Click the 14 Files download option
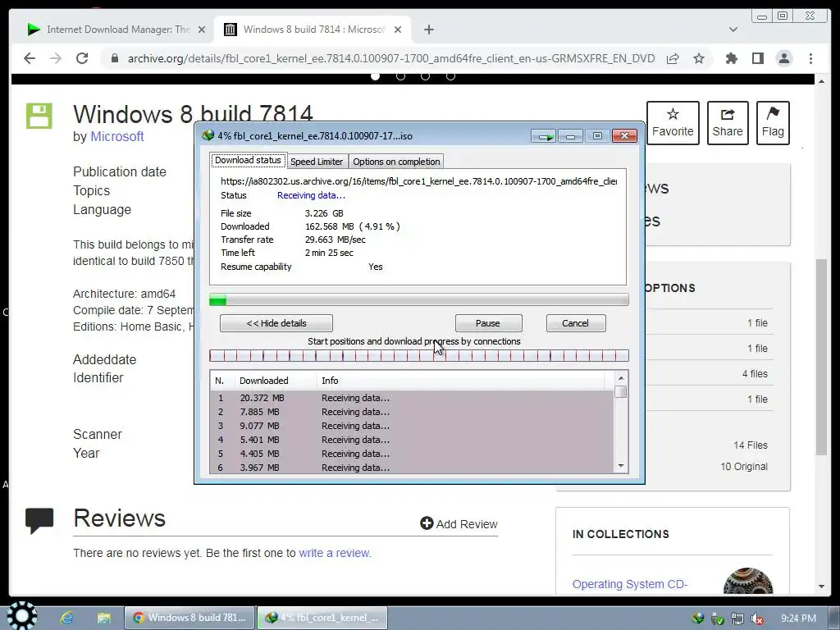Screen dimensions: 840x630 click(750, 445)
